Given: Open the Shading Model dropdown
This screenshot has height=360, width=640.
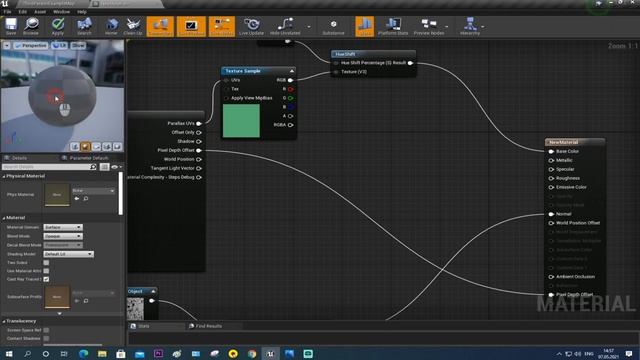Looking at the screenshot, I should click(x=68, y=254).
